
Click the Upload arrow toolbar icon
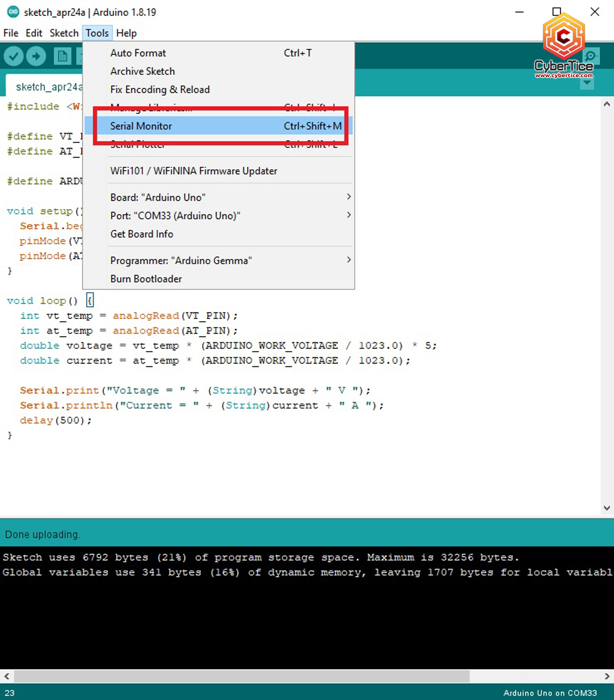point(36,56)
